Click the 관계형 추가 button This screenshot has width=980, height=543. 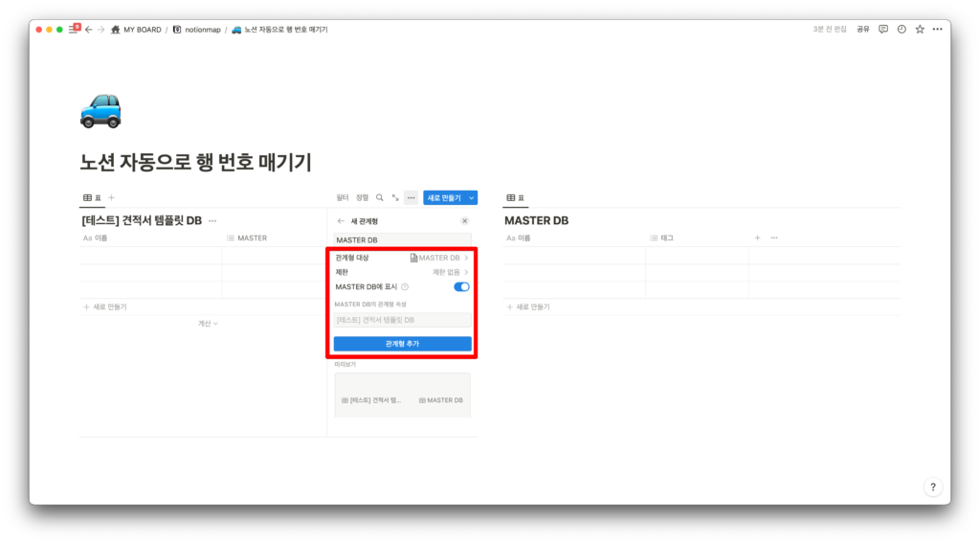tap(402, 344)
